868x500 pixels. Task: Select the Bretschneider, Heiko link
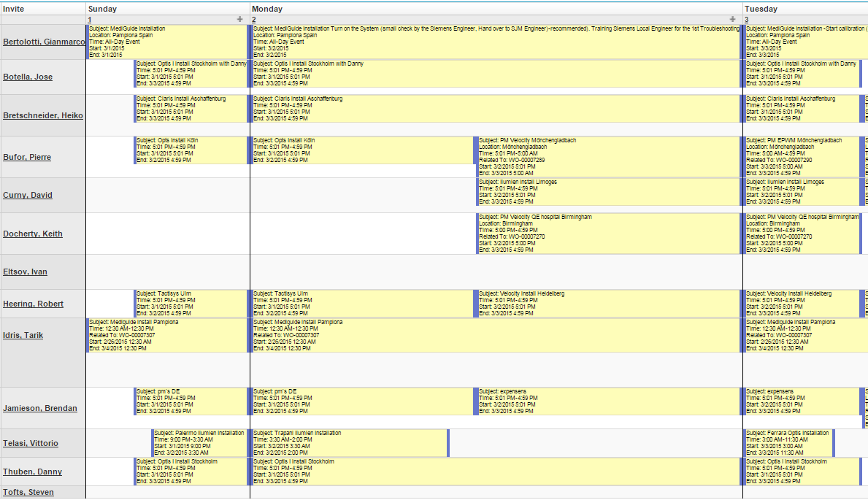43,115
